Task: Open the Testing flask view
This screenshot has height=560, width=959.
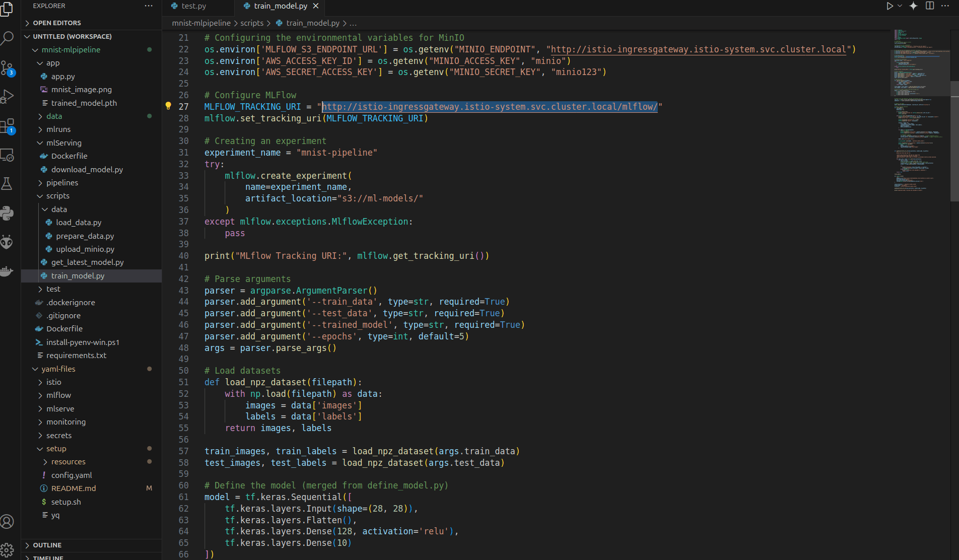Action: (x=8, y=183)
